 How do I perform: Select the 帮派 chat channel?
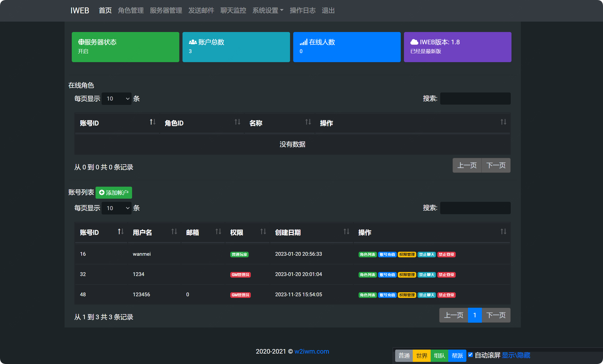(457, 356)
